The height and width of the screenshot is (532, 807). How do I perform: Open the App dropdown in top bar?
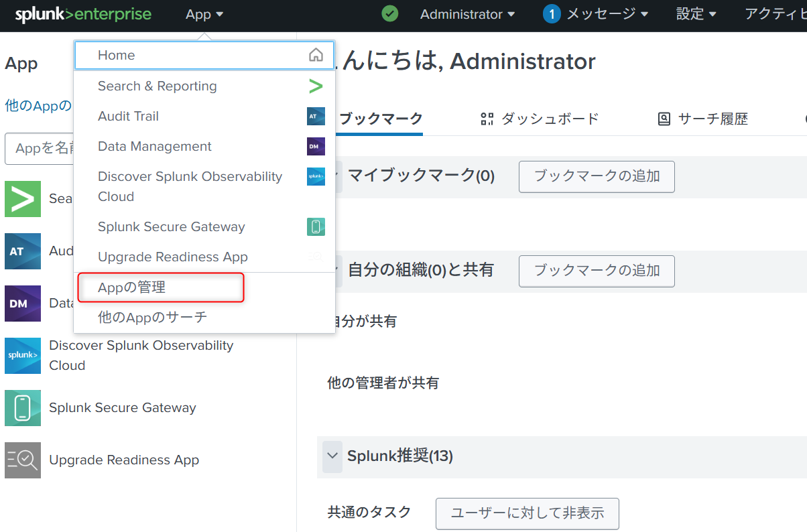pos(204,15)
